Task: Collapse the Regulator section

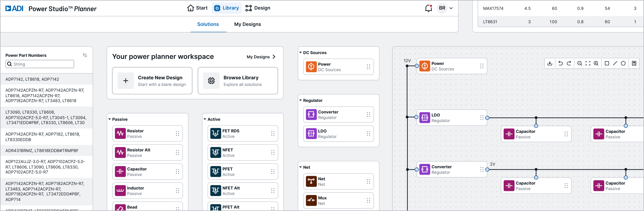Action: click(301, 100)
